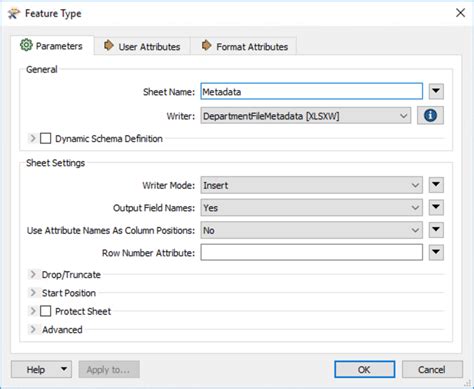Image resolution: width=474 pixels, height=389 pixels.
Task: Open the Output Field Names arrow menu
Action: (436, 207)
